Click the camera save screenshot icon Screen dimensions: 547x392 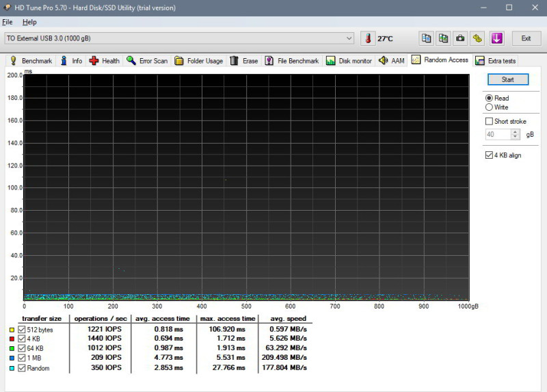click(x=460, y=38)
